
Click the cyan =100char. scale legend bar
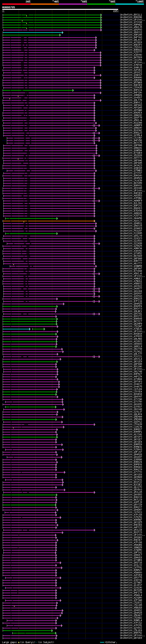coord(102,642)
